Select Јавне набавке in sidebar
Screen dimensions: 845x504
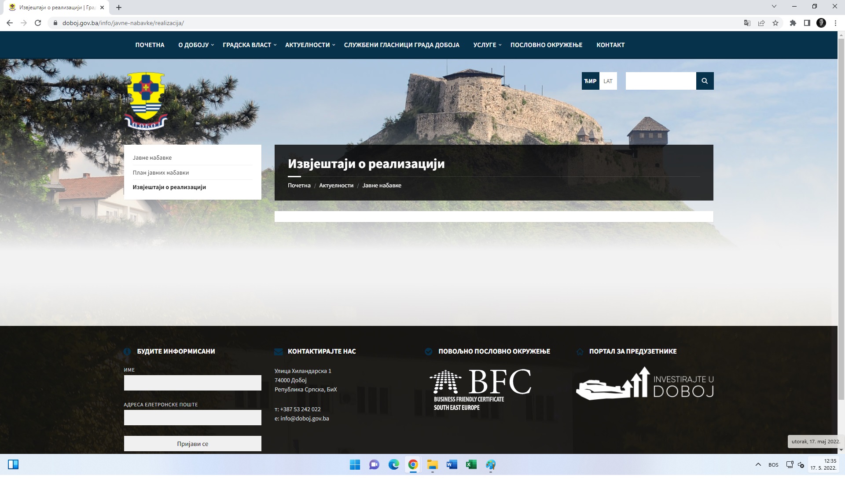[x=152, y=157]
